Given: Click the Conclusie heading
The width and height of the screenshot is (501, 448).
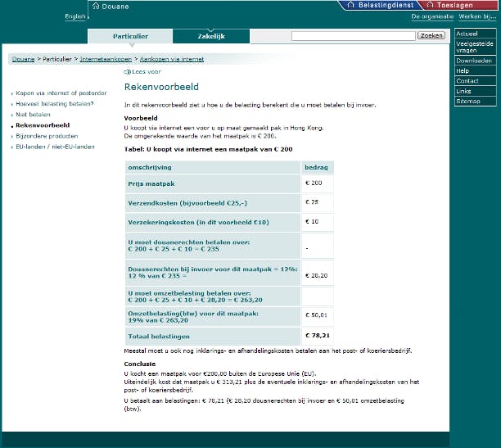Looking at the screenshot, I should (140, 364).
